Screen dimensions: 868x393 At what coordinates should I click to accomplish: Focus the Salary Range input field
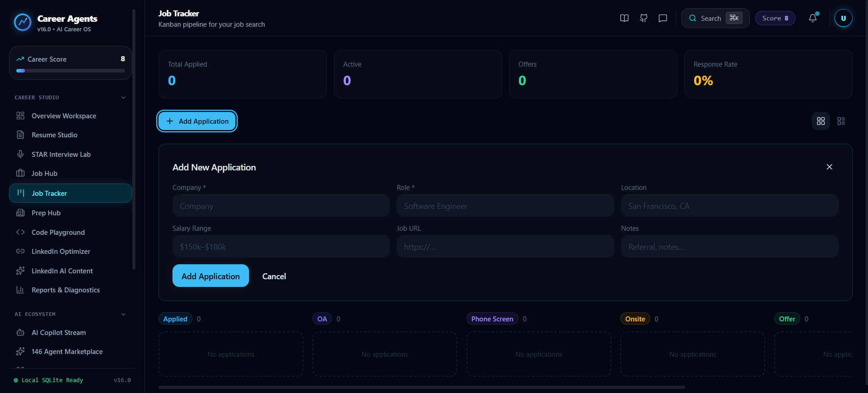(281, 246)
